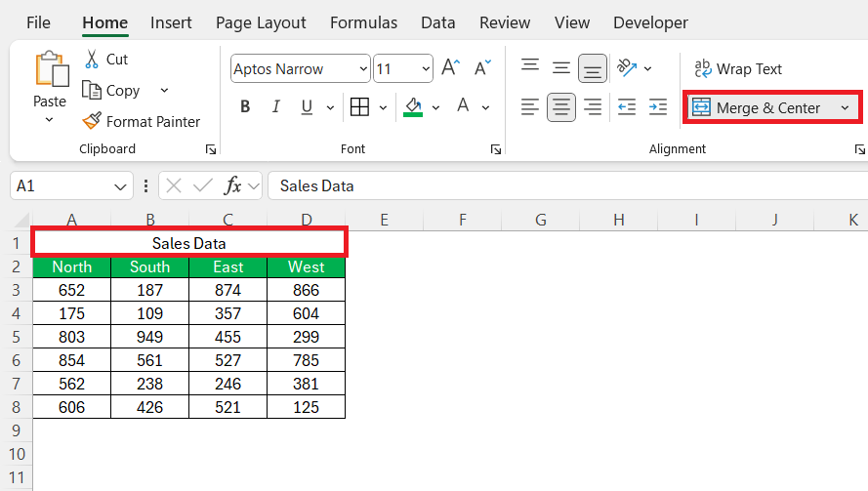Viewport: 868px width, 491px height.
Task: Open the Name Box A1 dropdown
Action: 120,186
